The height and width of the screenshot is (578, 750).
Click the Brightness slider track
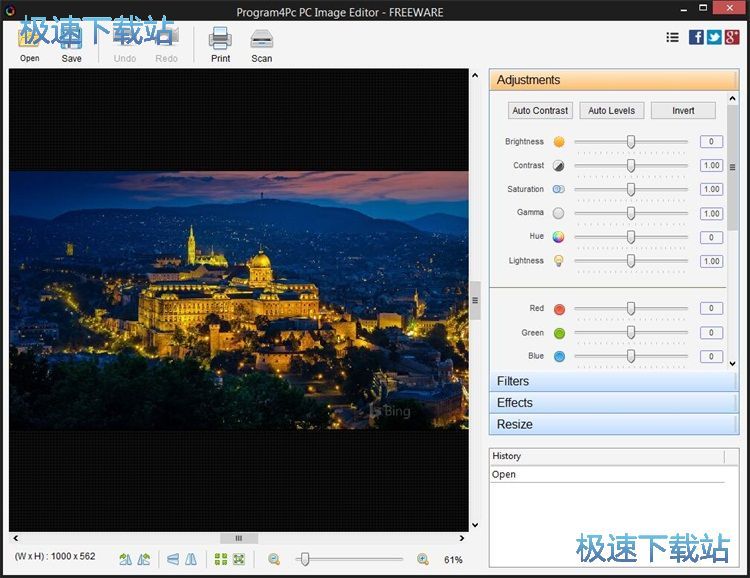(600, 142)
